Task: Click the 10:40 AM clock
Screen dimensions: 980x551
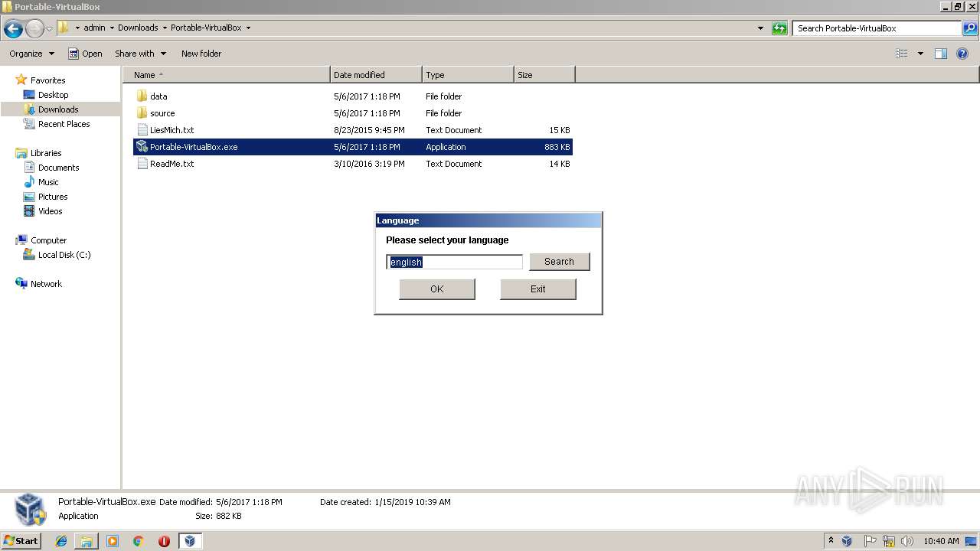Action: tap(941, 541)
